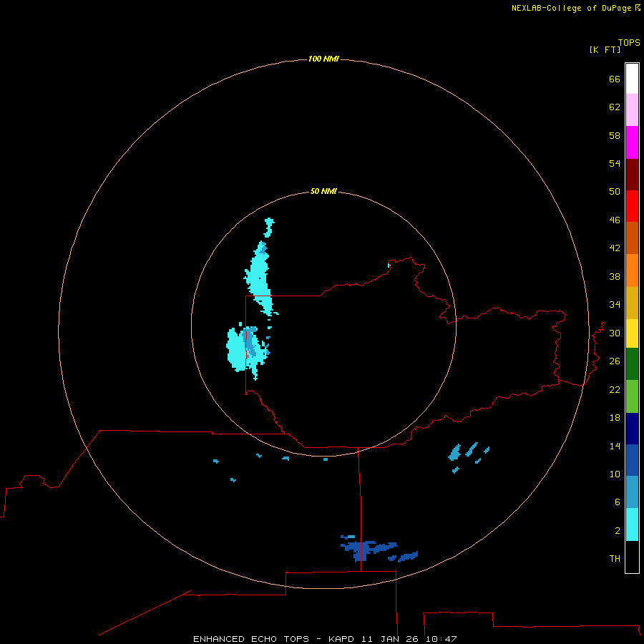The height and width of the screenshot is (644, 644).
Task: Select the black TH threshold swatch
Action: point(632,557)
